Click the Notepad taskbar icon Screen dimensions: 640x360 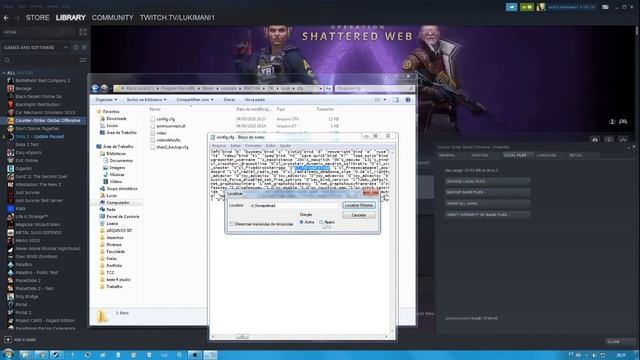[x=211, y=355]
